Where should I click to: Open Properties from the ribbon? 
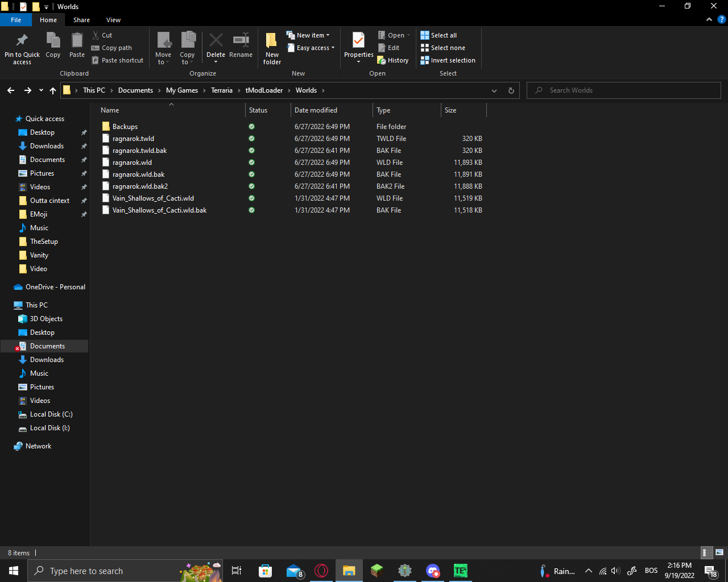(358, 41)
